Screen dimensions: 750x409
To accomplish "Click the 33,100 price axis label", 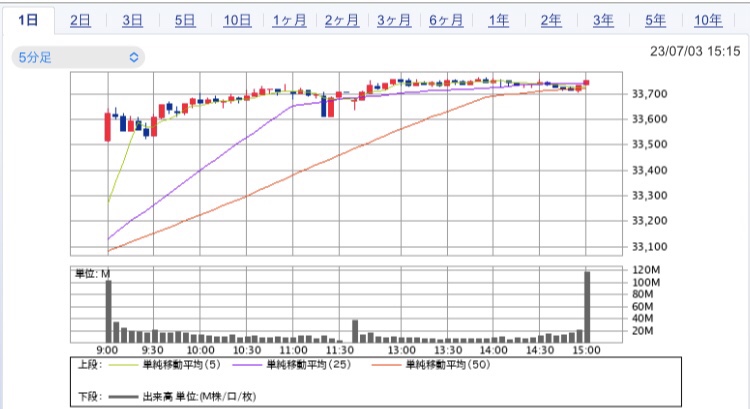I will click(650, 247).
